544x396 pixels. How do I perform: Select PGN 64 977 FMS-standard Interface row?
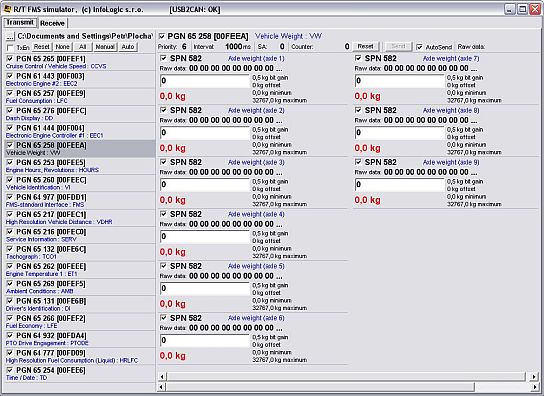point(80,201)
